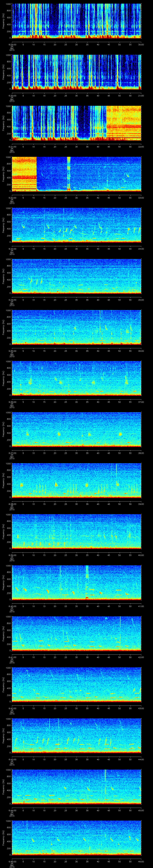Select the spectrogram panel starting at 6:30:00
Viewport: 153px width, 868px height.
pos(77,72)
